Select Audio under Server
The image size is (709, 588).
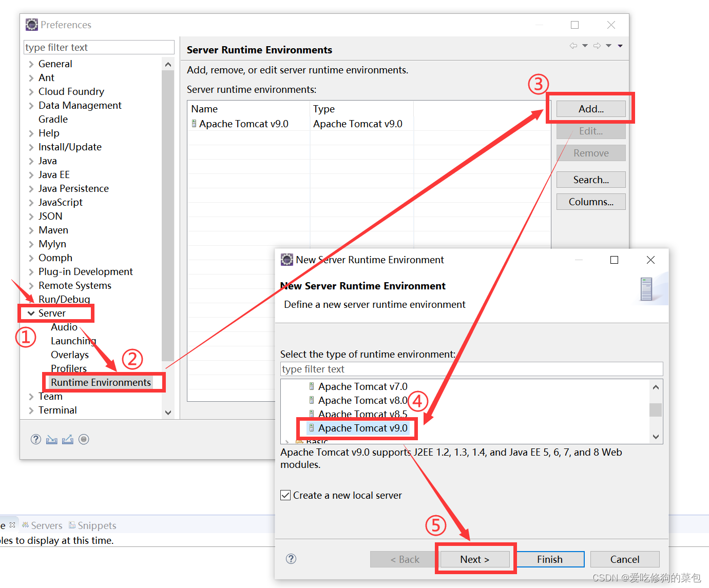pyautogui.click(x=64, y=327)
